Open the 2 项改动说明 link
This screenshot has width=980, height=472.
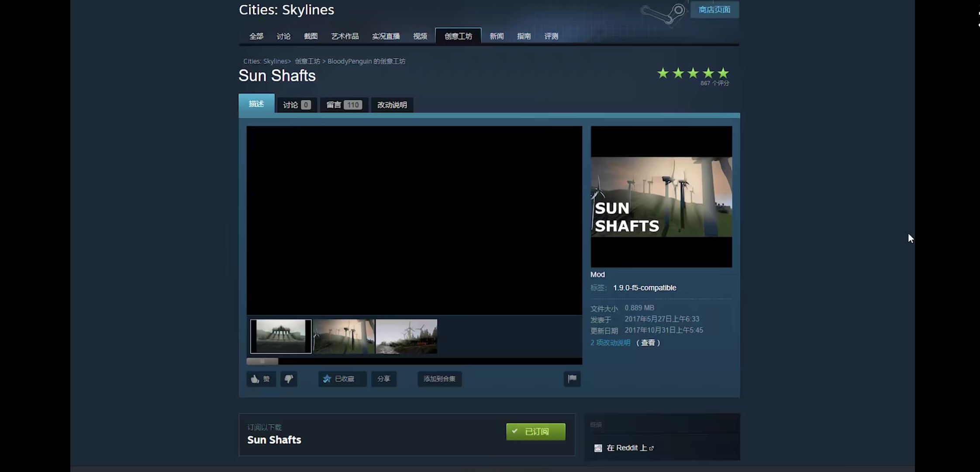[x=611, y=343]
